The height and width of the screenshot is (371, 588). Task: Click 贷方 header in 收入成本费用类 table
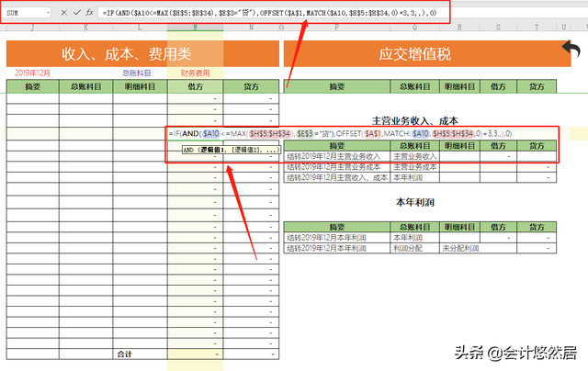[x=251, y=86]
